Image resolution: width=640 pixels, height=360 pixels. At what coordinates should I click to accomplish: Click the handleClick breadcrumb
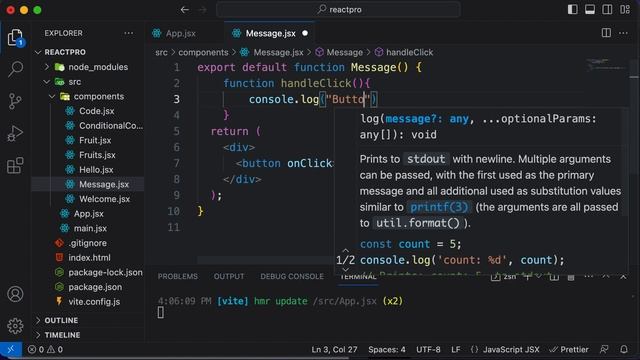click(409, 52)
